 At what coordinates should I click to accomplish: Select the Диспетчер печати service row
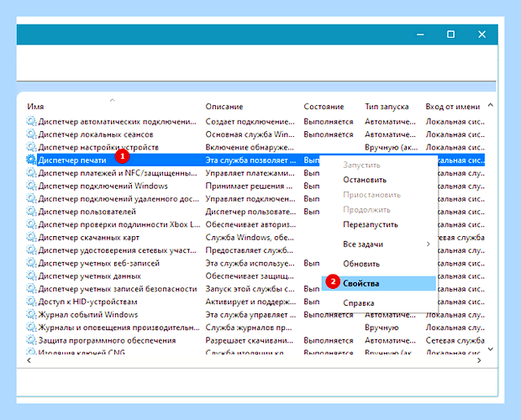(x=255, y=160)
